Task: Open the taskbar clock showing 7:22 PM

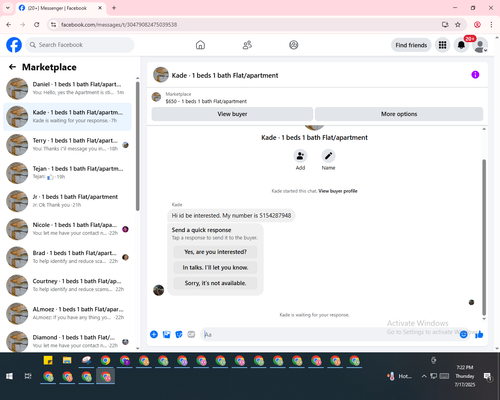Action: click(465, 376)
